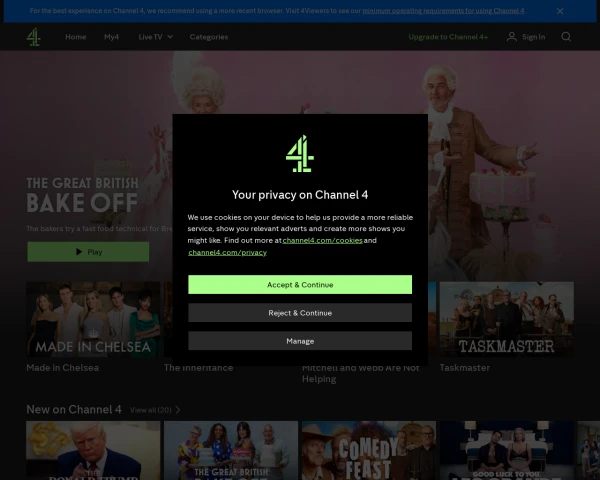Click Upgrade to Channel 4+ link

point(448,37)
